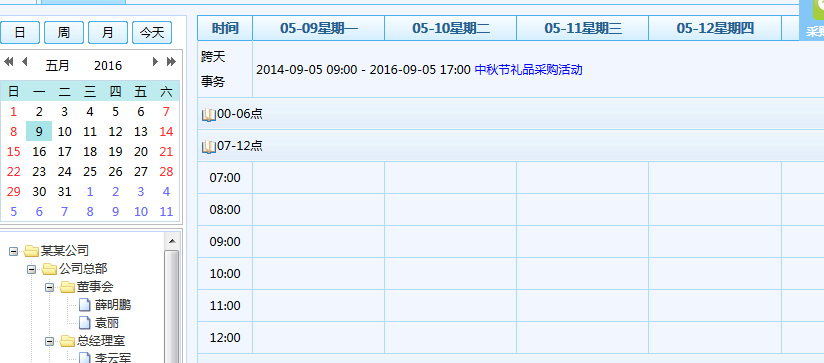Image resolution: width=824 pixels, height=363 pixels.
Task: Select May 17 in the mini calendar
Action: tap(65, 152)
